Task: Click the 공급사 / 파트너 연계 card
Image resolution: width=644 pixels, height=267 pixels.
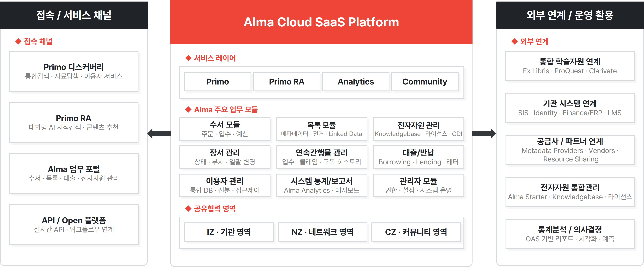Action: pos(570,150)
